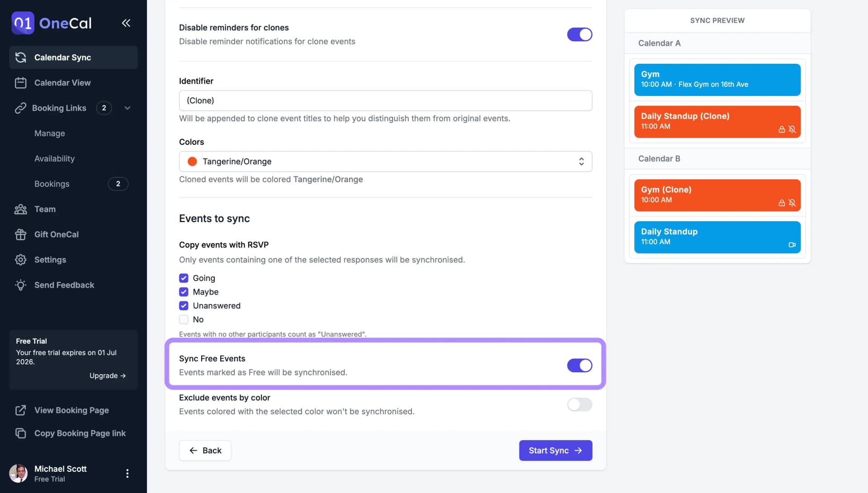Image resolution: width=868 pixels, height=493 pixels.
Task: Click the Send Feedback lightbulb icon
Action: pos(21,285)
